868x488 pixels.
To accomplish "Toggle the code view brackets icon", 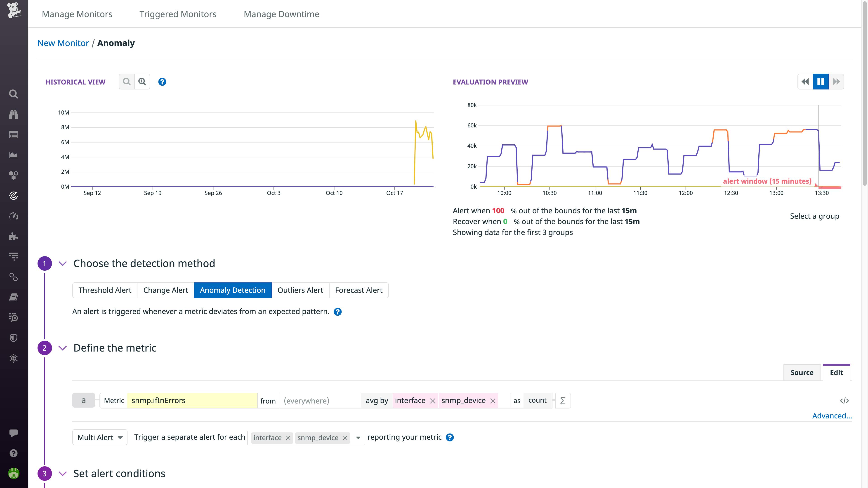I will tap(844, 401).
